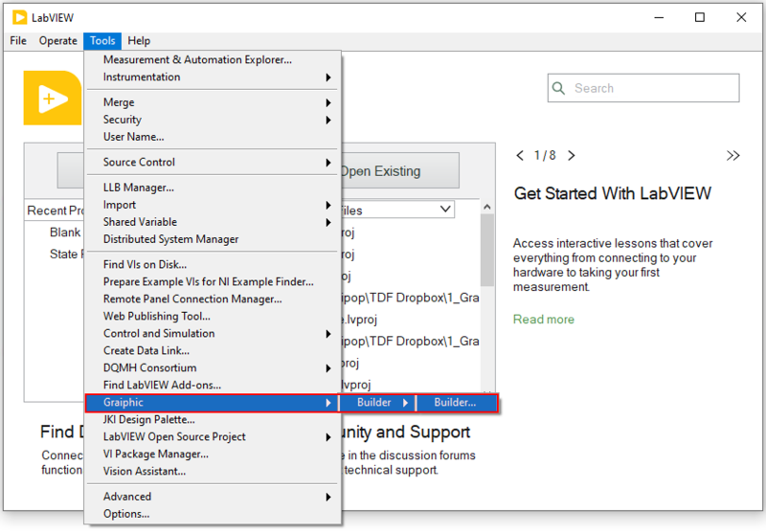Click the recent files scrollbar thumb
The width and height of the screenshot is (766, 532).
486,250
